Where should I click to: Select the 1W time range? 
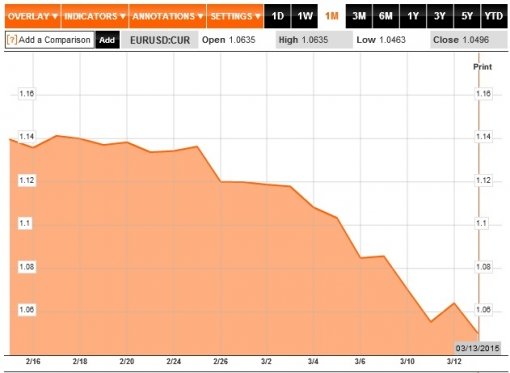tap(305, 16)
